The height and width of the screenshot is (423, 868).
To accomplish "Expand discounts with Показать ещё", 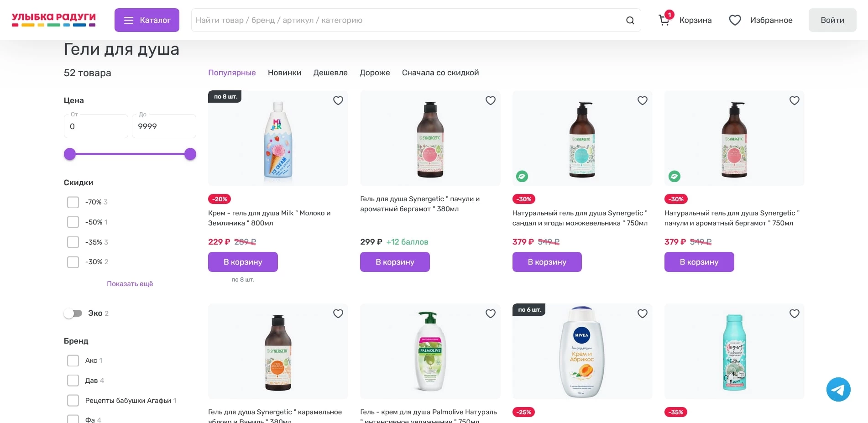I will 130,284.
